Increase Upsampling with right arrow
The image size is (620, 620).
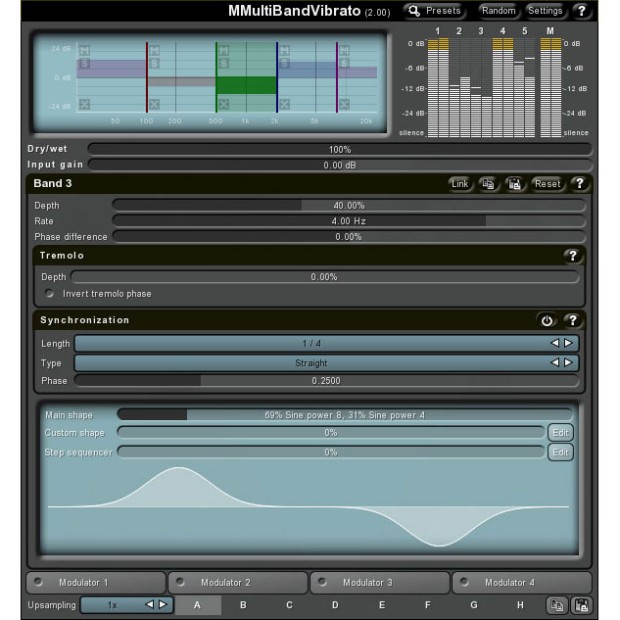tap(163, 605)
